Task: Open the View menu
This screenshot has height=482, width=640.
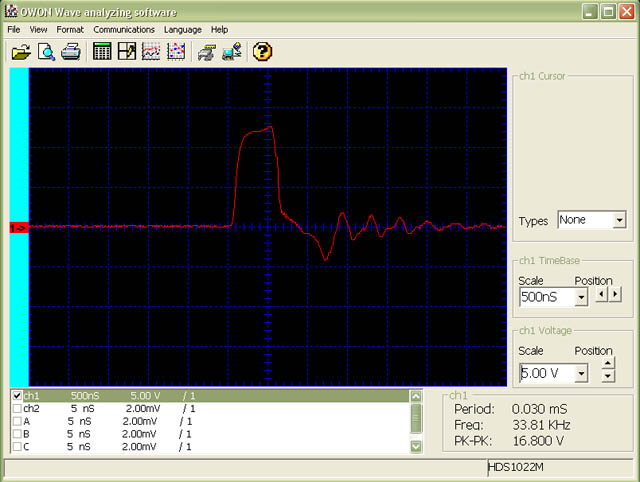Action: tap(38, 30)
